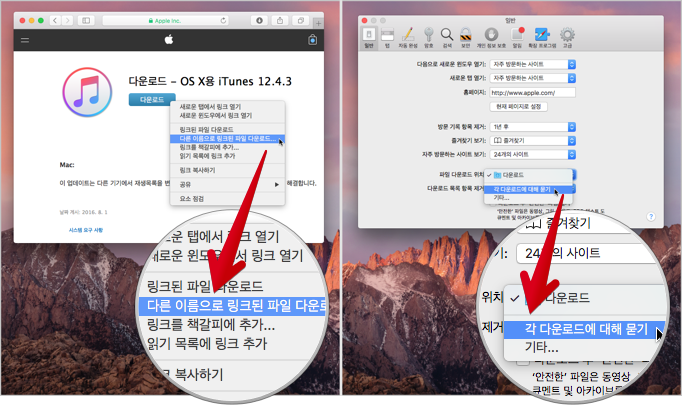Click the 홈페이지 URL field

[x=532, y=93]
